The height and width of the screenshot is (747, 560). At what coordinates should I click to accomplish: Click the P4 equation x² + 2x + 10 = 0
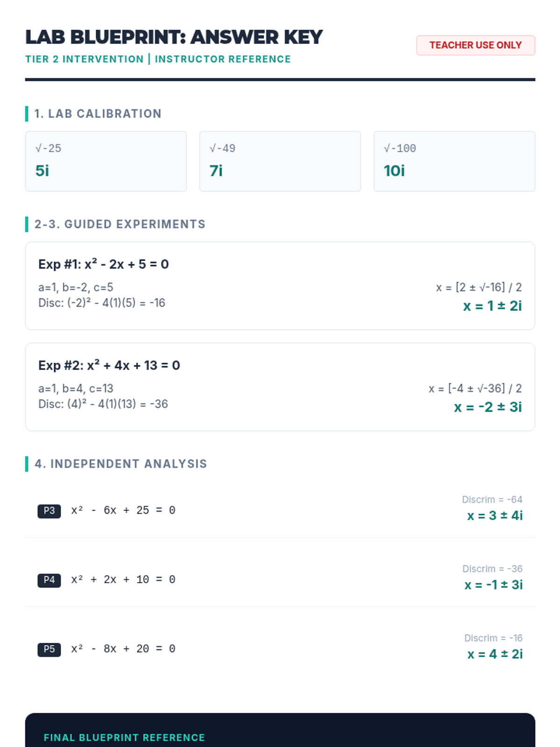point(123,580)
